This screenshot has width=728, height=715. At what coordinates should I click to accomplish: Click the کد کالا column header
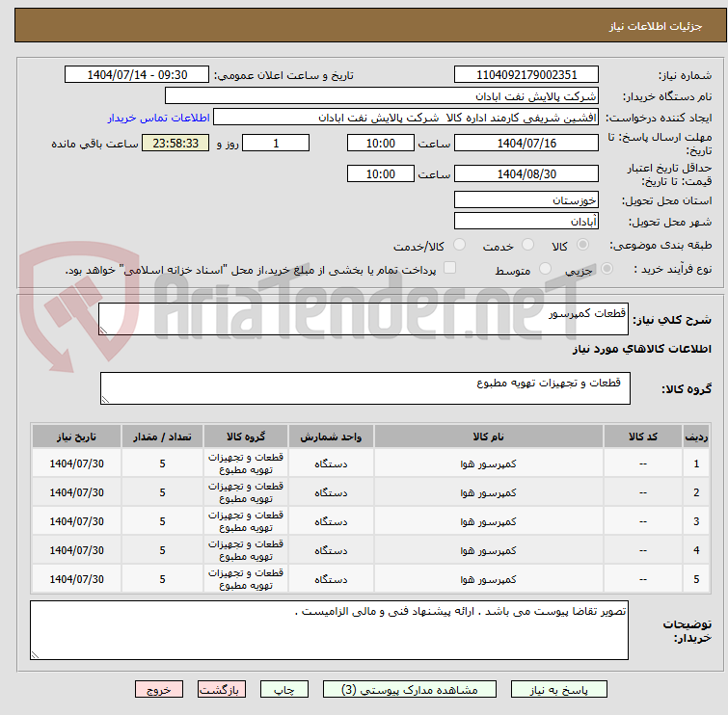(642, 437)
